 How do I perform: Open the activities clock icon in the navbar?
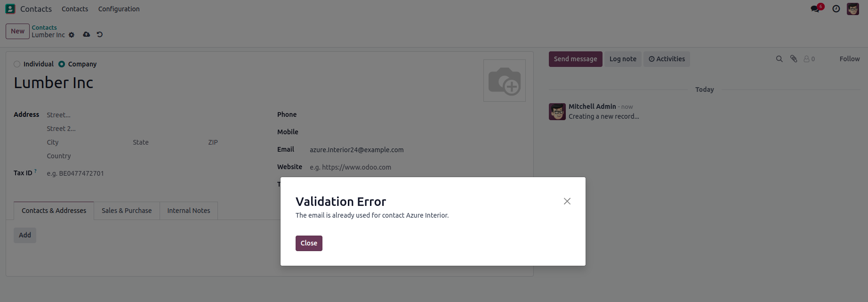pos(836,9)
